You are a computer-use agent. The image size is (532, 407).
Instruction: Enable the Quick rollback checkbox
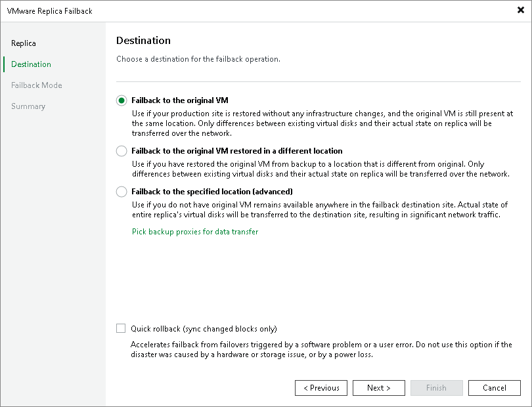121,329
